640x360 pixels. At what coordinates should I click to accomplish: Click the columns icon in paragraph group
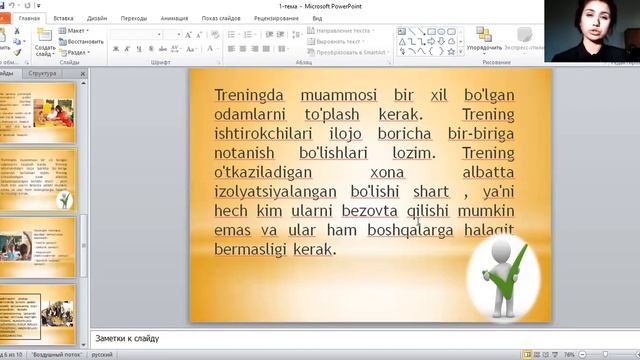pyautogui.click(x=282, y=49)
